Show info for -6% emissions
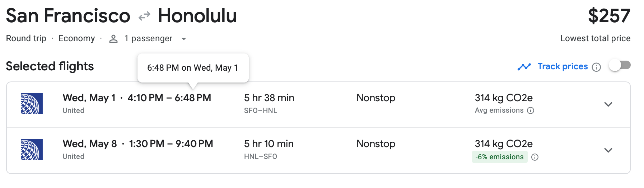The image size is (644, 188). [535, 157]
